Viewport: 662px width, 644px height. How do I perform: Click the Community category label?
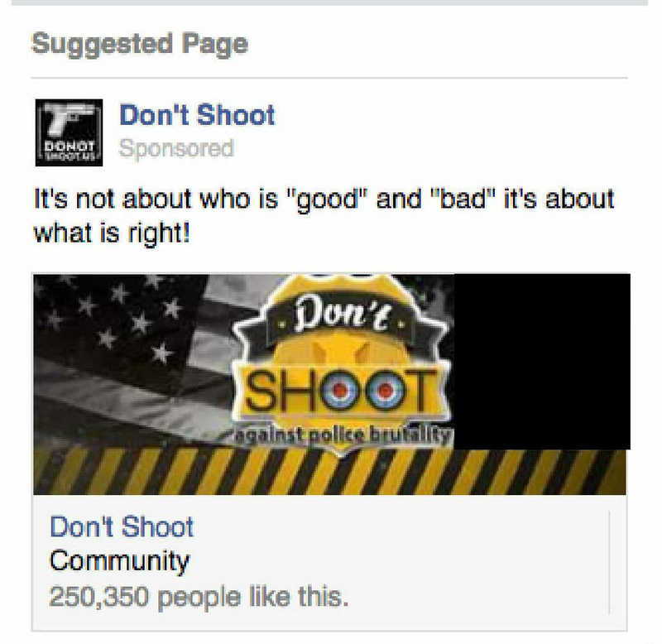tap(119, 561)
